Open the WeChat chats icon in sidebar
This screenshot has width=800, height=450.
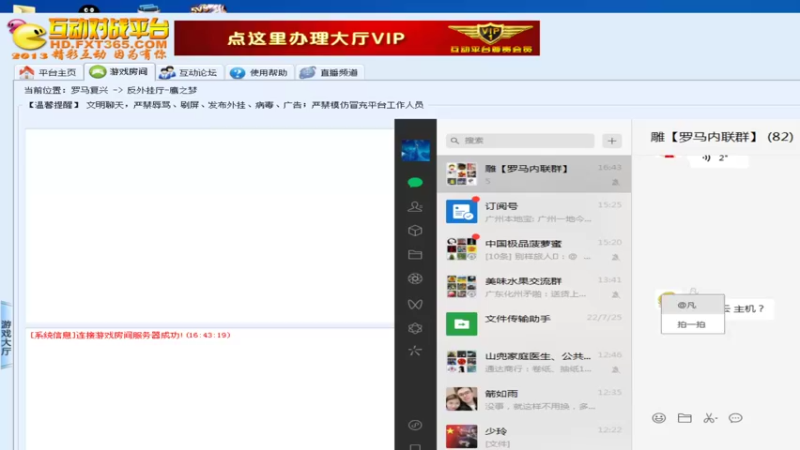pyautogui.click(x=415, y=182)
